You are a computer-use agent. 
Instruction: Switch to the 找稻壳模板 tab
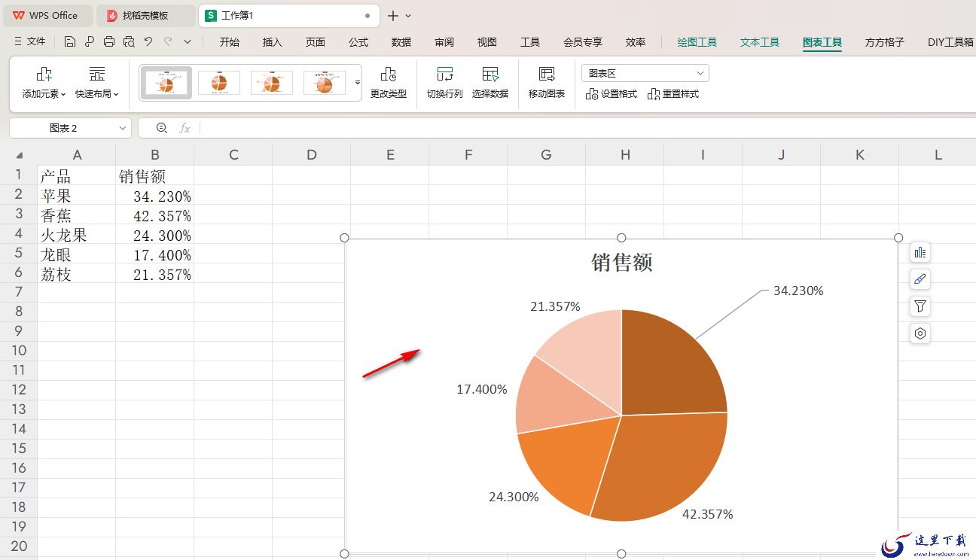point(145,15)
